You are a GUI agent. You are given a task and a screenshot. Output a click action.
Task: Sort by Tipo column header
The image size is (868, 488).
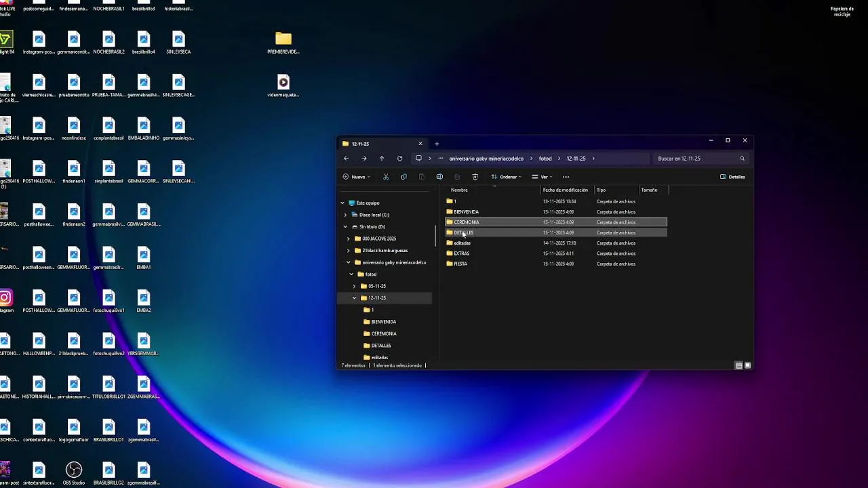(616, 190)
